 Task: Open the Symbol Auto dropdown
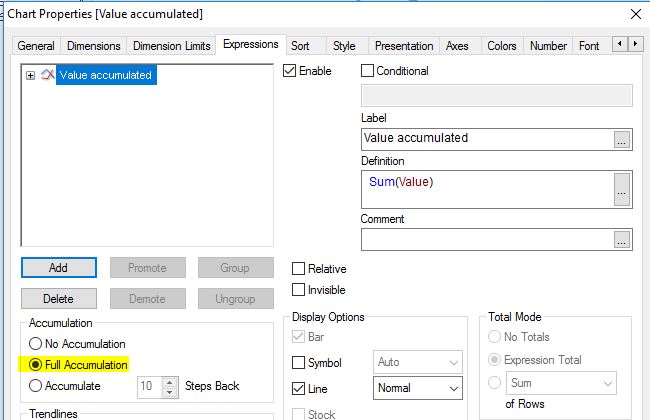point(418,362)
